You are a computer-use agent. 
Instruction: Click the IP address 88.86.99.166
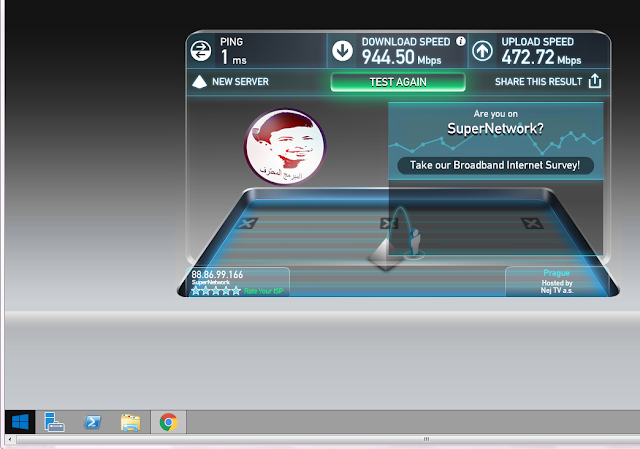pos(217,274)
